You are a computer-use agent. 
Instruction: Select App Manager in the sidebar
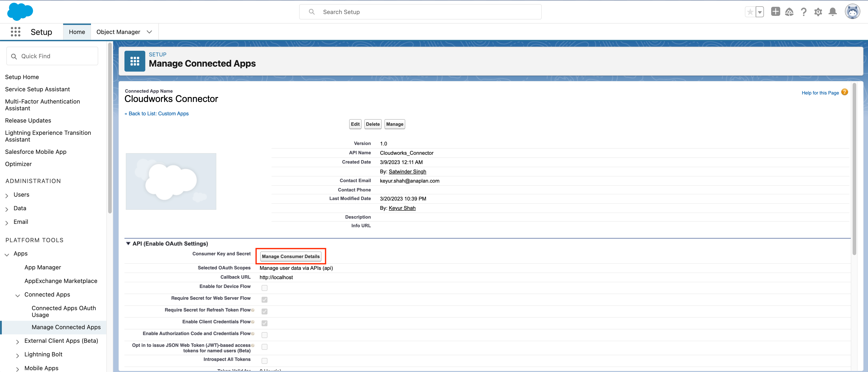[43, 267]
